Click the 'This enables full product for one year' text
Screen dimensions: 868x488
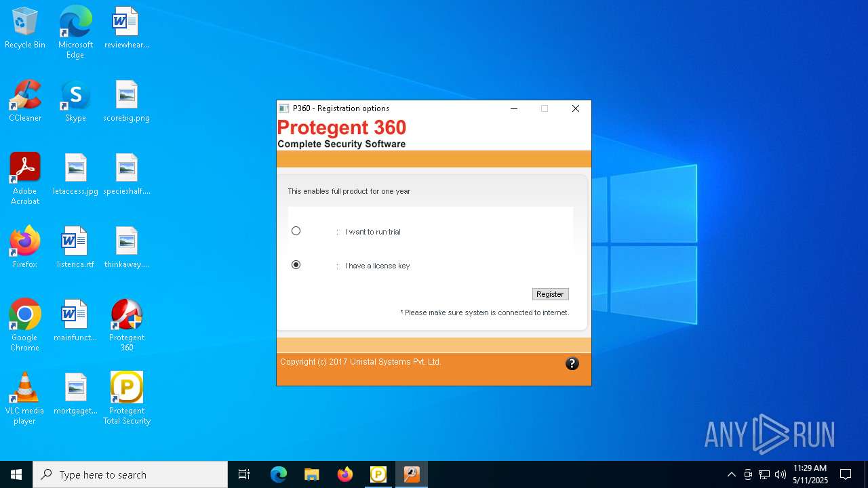coord(349,191)
